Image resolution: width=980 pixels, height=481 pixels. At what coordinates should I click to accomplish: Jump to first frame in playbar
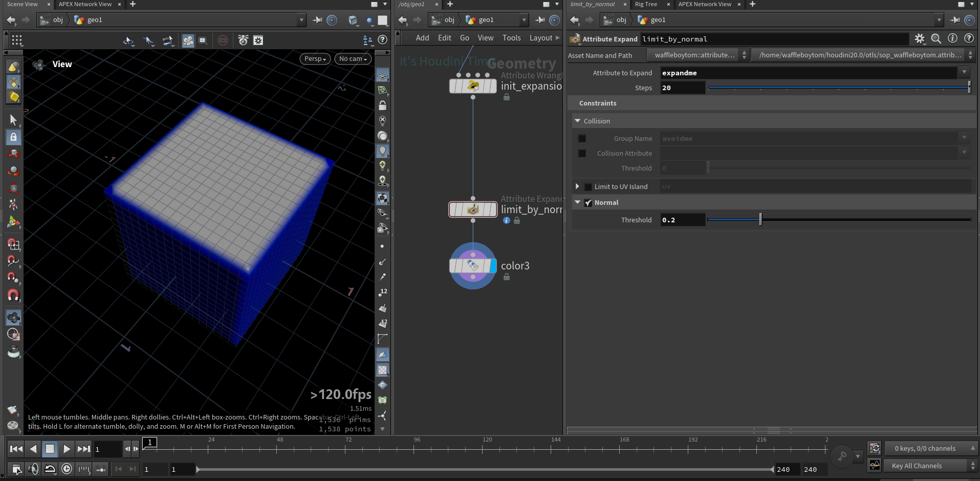point(16,449)
